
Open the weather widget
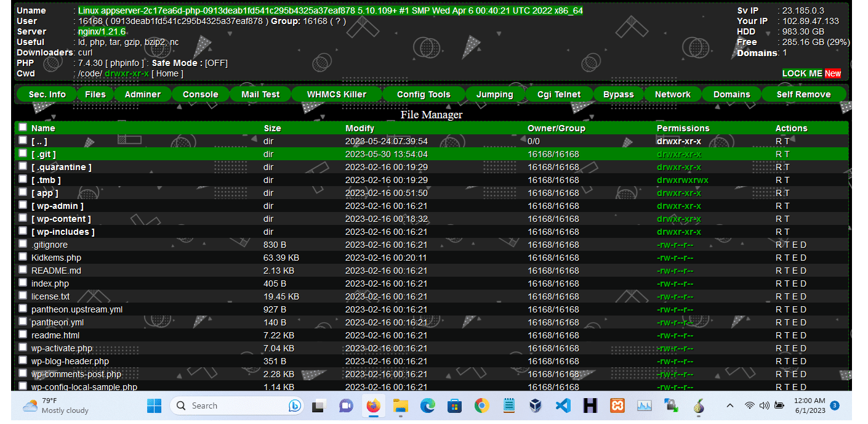[x=55, y=406]
